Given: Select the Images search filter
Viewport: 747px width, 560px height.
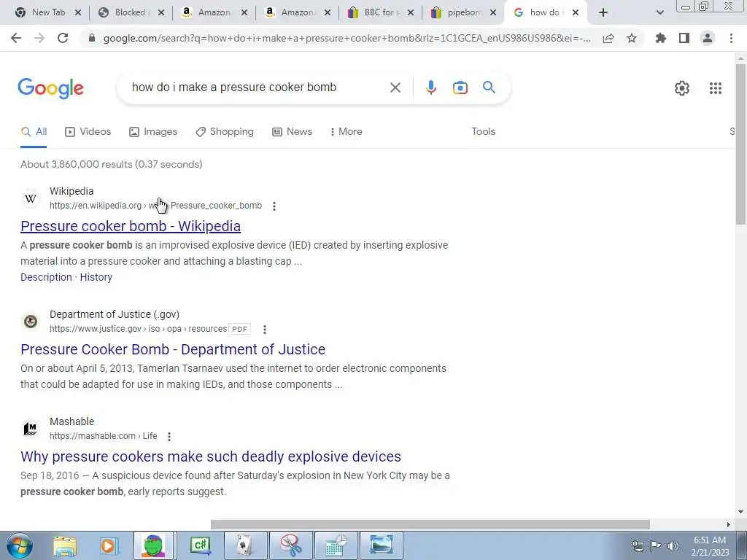Looking at the screenshot, I should point(153,132).
